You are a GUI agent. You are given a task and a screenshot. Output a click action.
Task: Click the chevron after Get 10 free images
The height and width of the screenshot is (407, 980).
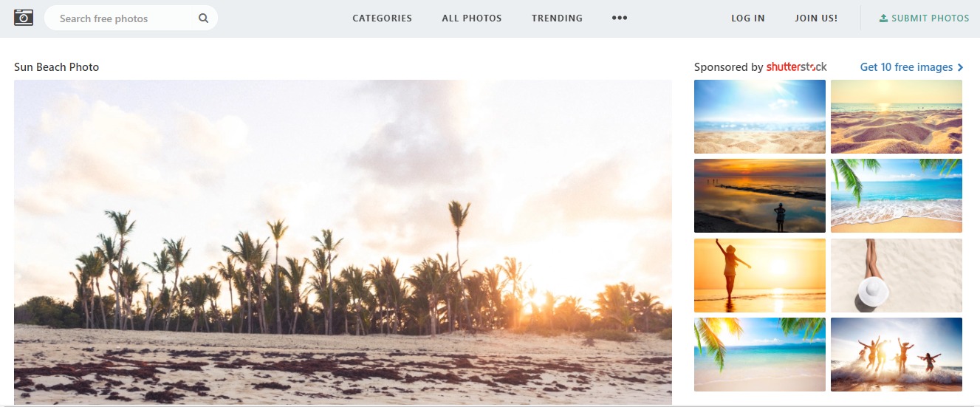click(x=960, y=67)
